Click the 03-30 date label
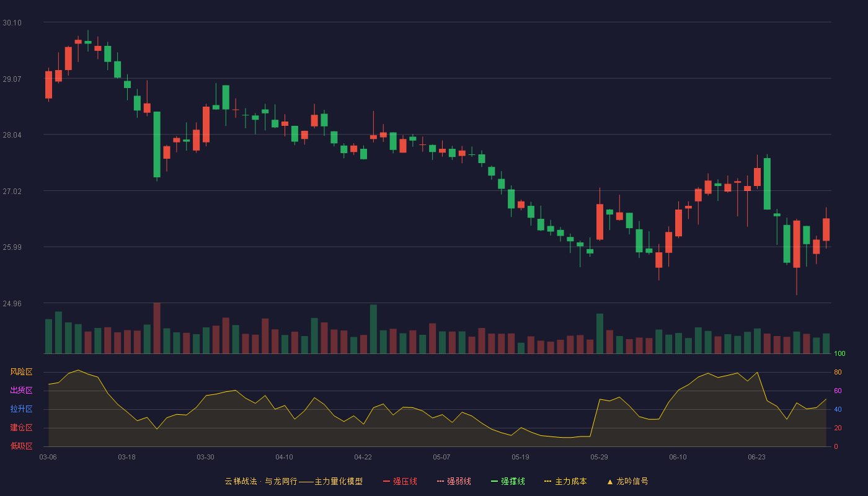The height and width of the screenshot is (496, 868). [205, 457]
